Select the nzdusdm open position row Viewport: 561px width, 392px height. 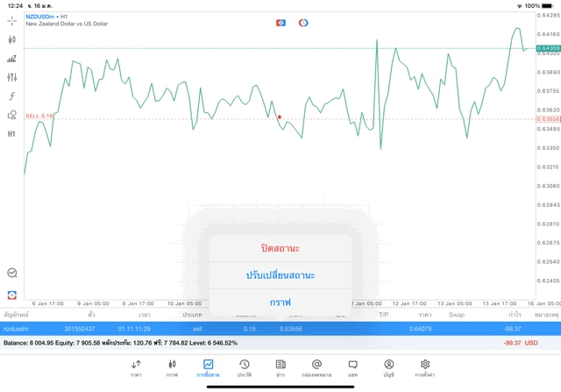280,329
